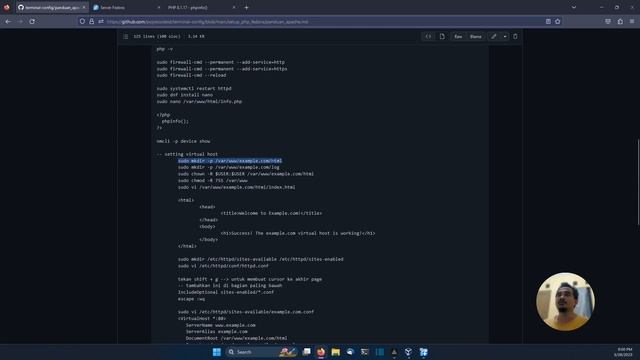Viewport: 640px width, 360px height.
Task: Go back to the previous page
Action: click(x=8, y=21)
